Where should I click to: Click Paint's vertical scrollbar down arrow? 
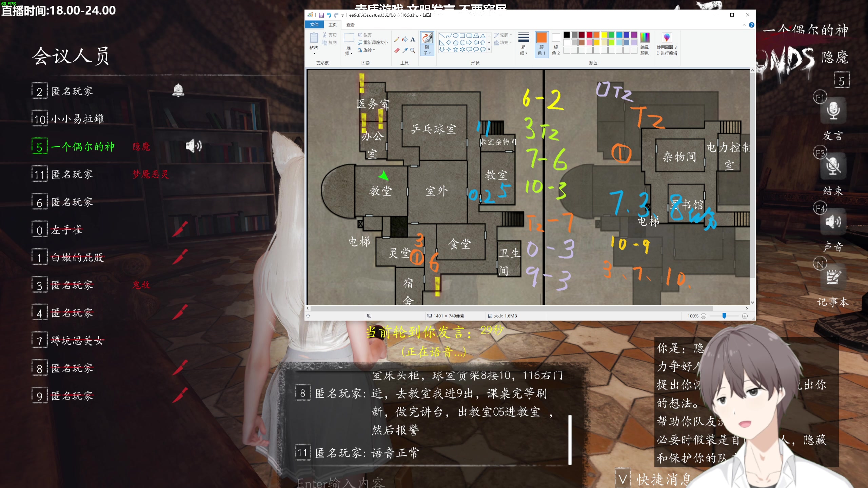point(752,303)
